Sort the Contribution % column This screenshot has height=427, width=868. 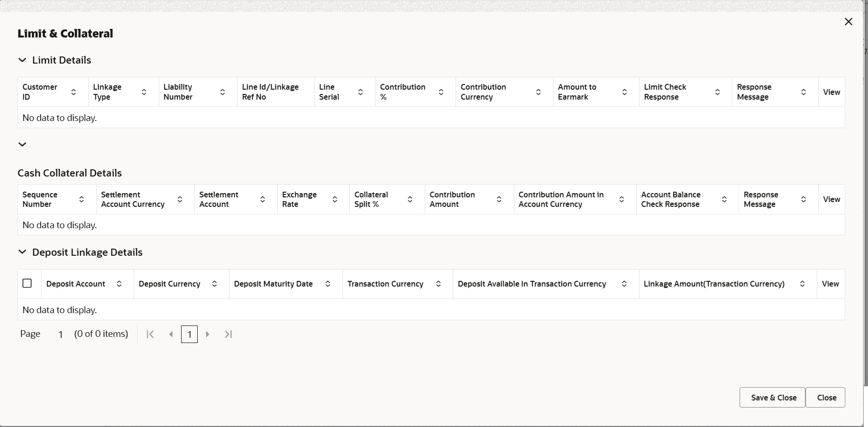click(441, 92)
